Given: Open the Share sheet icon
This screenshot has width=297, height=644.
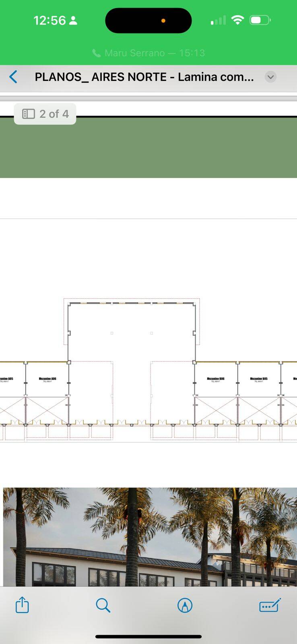Looking at the screenshot, I should [x=22, y=605].
